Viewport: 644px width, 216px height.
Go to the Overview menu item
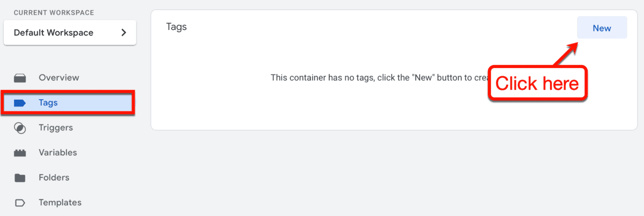tap(58, 78)
